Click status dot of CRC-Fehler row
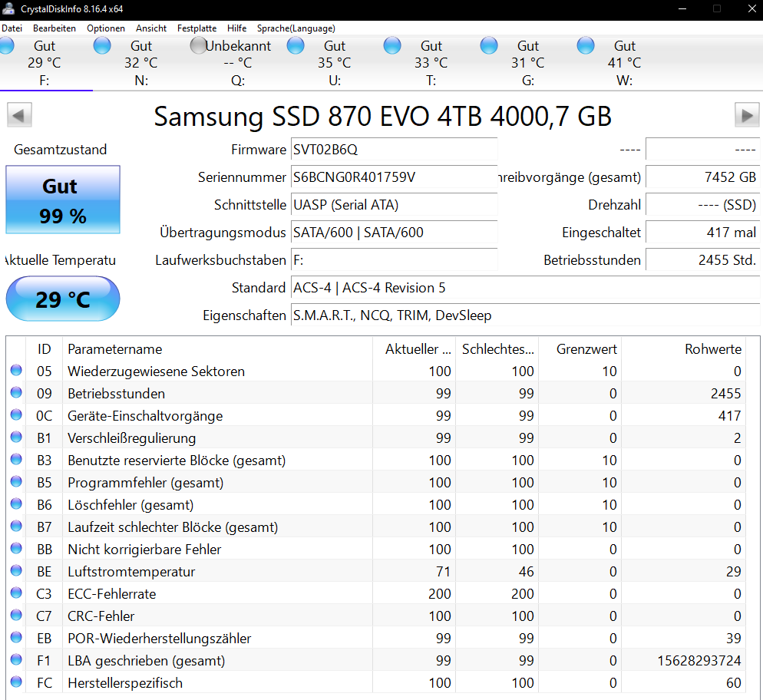Image resolution: width=763 pixels, height=700 pixels. click(x=17, y=616)
